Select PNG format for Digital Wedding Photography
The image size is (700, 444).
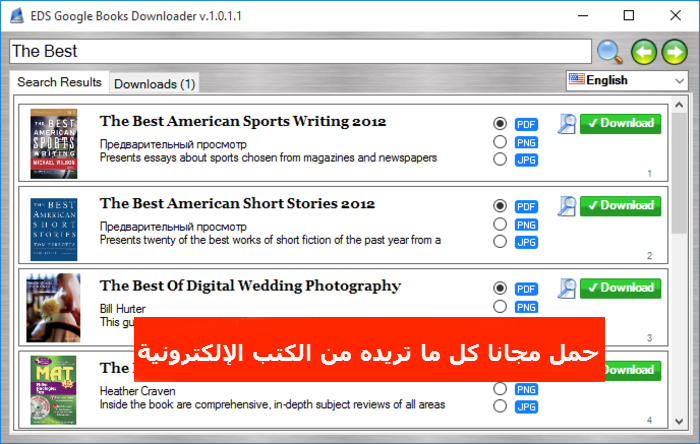500,307
